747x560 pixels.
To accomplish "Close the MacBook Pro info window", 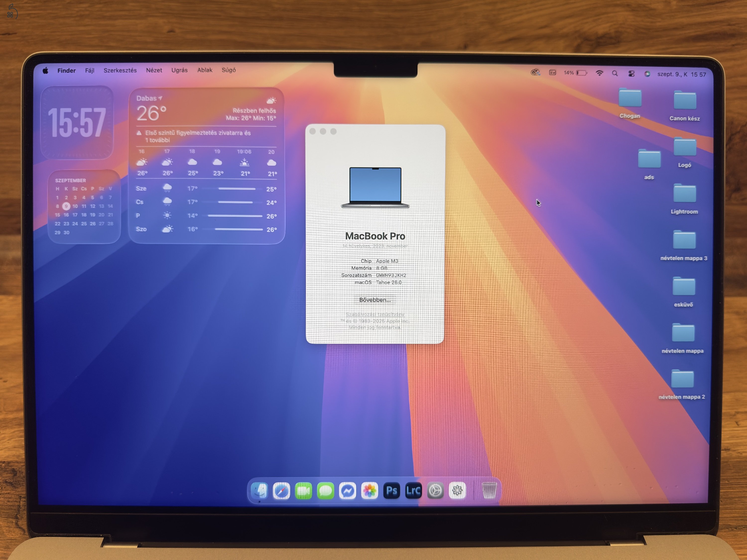I will coord(312,131).
